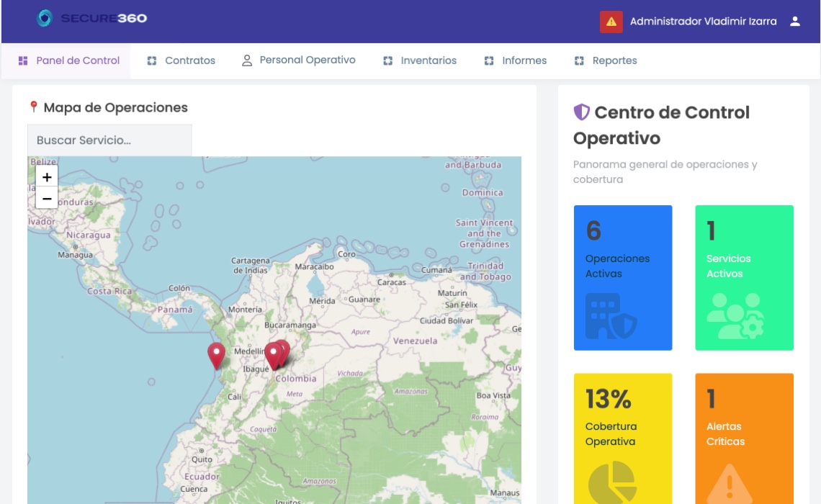Select the map marker on the Pacific coast
This screenshot has width=821, height=504.
tap(216, 356)
